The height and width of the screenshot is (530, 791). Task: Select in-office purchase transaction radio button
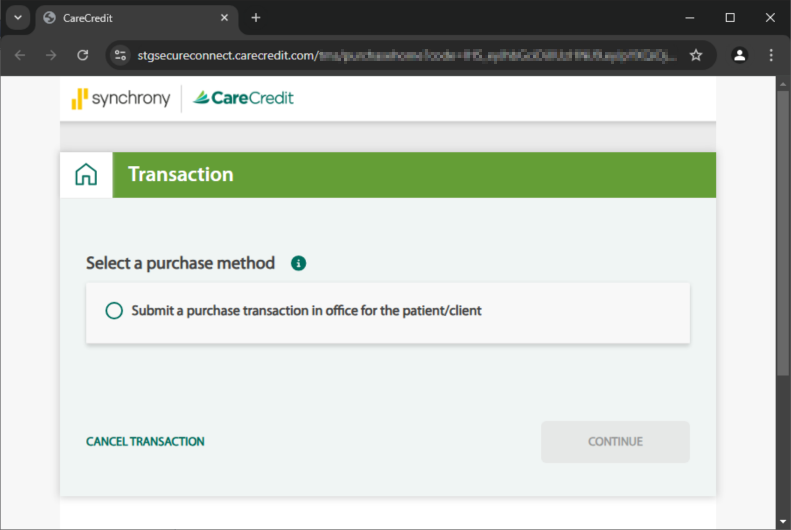pyautogui.click(x=114, y=311)
